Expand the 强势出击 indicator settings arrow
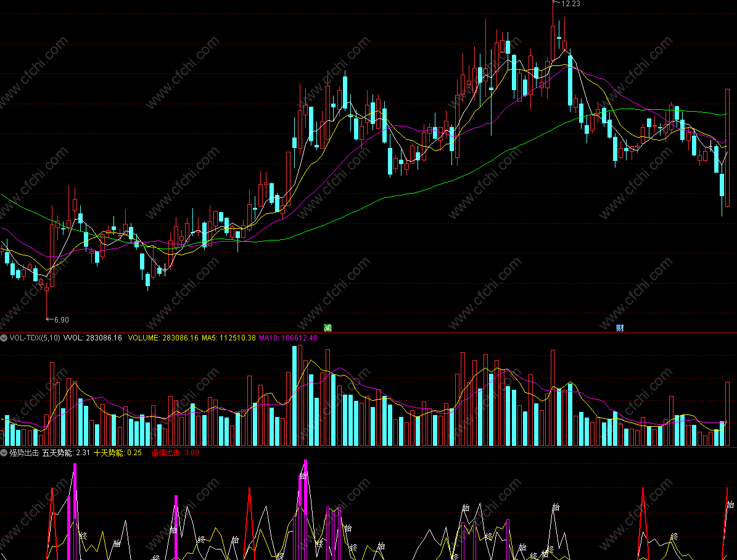This screenshot has height=560, width=737. coord(4,453)
